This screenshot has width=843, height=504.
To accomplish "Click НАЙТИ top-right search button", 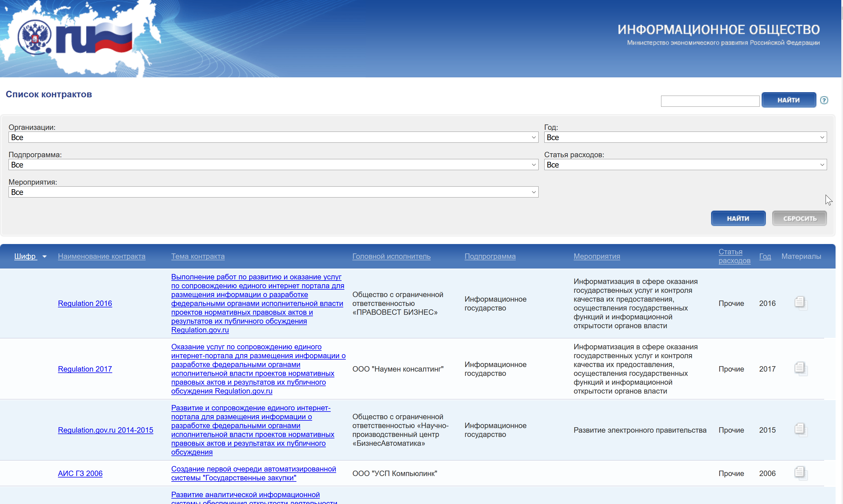I will click(789, 100).
